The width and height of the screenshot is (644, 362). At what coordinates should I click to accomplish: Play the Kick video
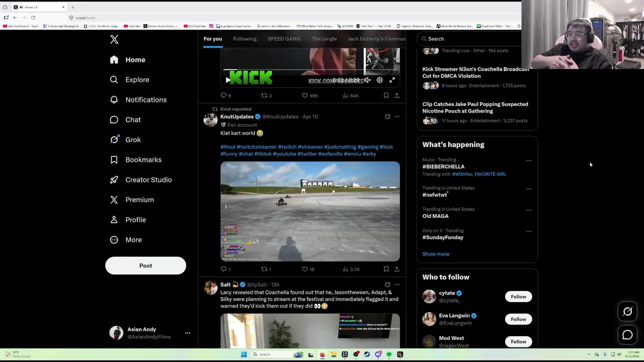[x=228, y=80]
